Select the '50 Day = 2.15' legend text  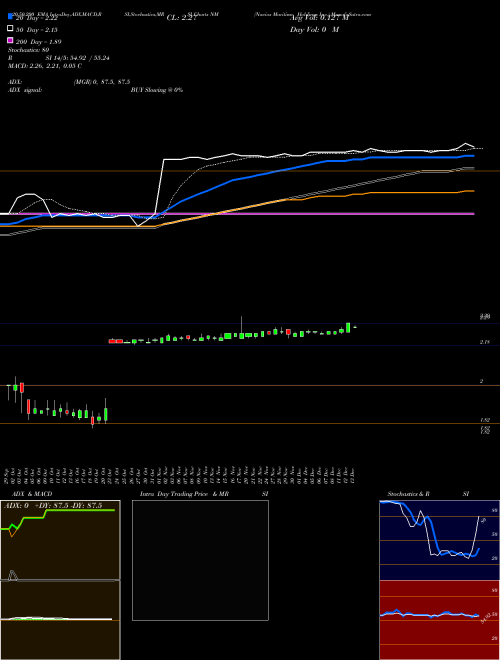(x=37, y=30)
